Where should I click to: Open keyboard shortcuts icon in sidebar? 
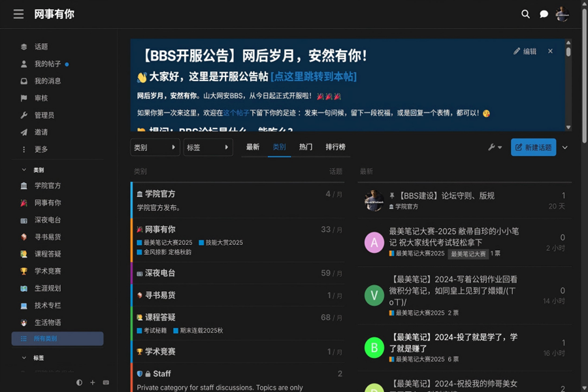[106, 382]
